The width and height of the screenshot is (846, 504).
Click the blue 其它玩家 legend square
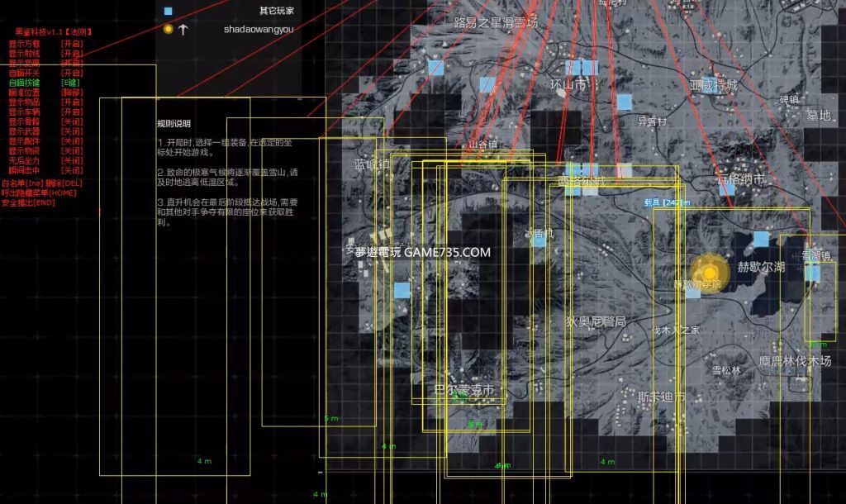click(x=169, y=12)
